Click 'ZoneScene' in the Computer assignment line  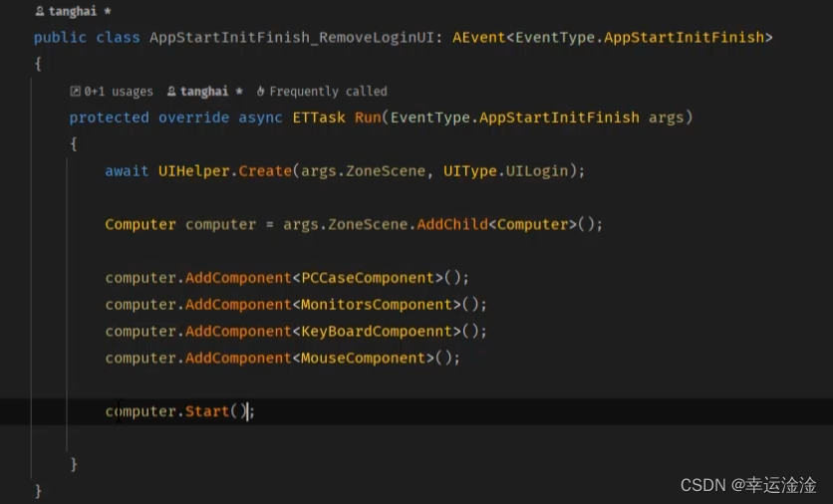[368, 225]
